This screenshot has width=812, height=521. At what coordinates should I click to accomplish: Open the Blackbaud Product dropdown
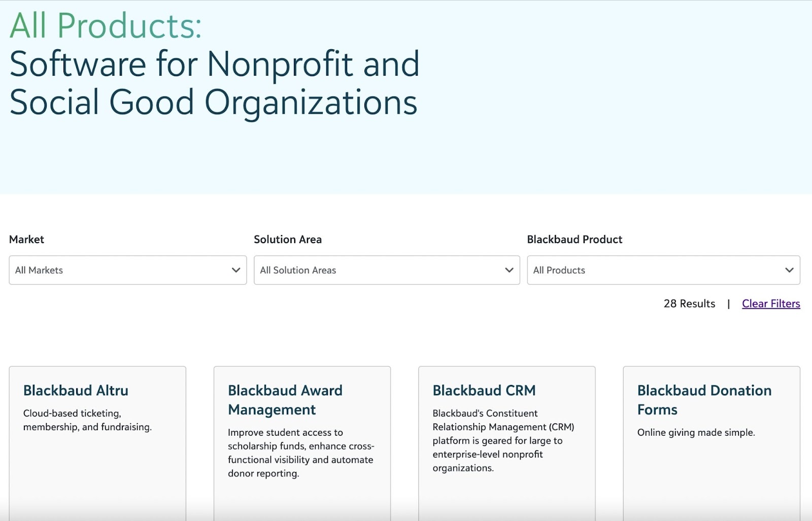(663, 270)
